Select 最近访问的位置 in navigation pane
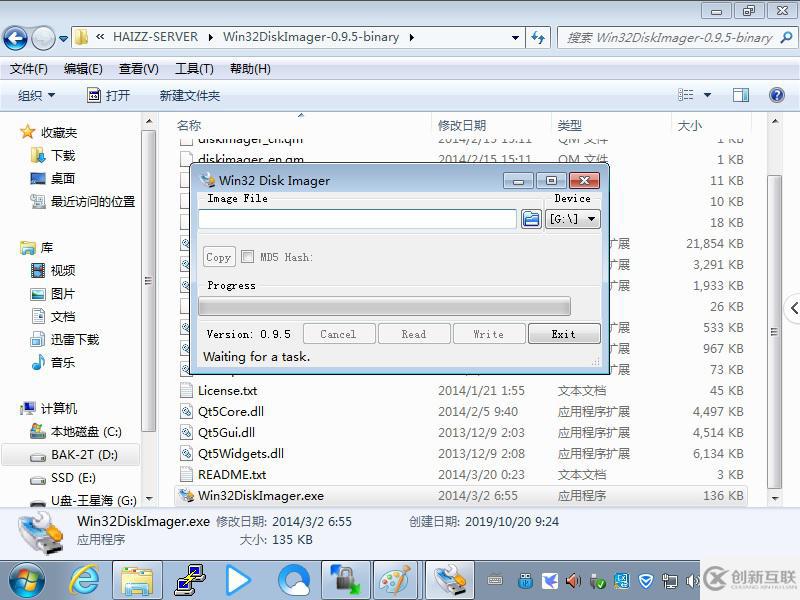 [93, 201]
